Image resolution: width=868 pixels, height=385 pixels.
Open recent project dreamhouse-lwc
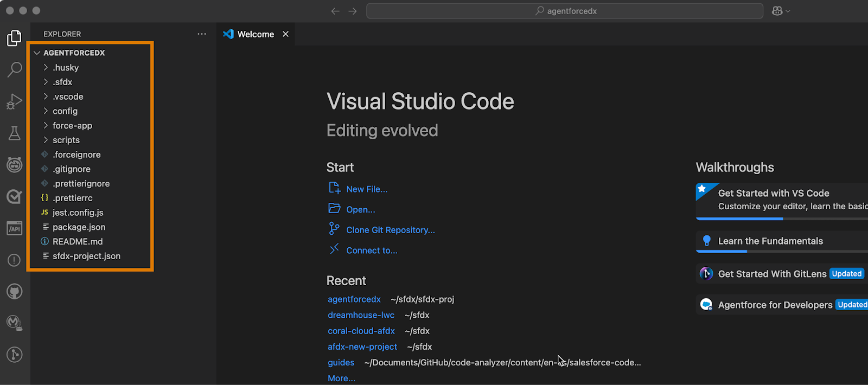click(361, 315)
